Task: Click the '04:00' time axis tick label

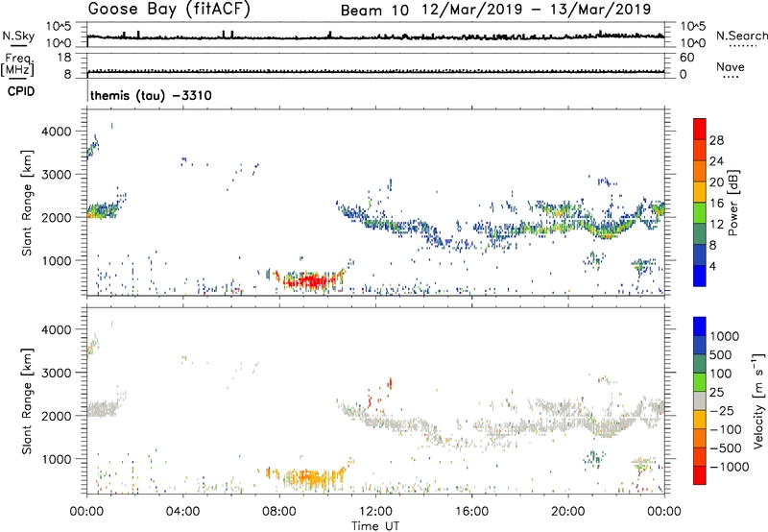Action: coord(182,512)
